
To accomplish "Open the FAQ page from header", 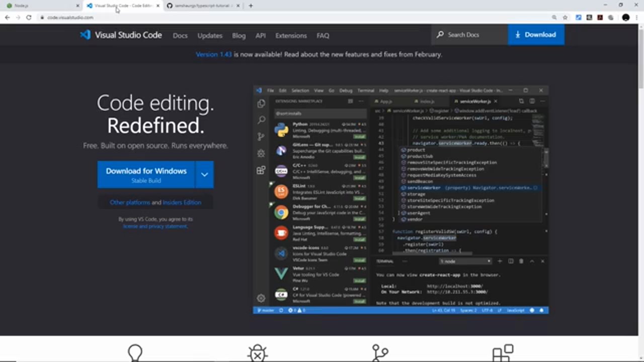I will point(323,36).
